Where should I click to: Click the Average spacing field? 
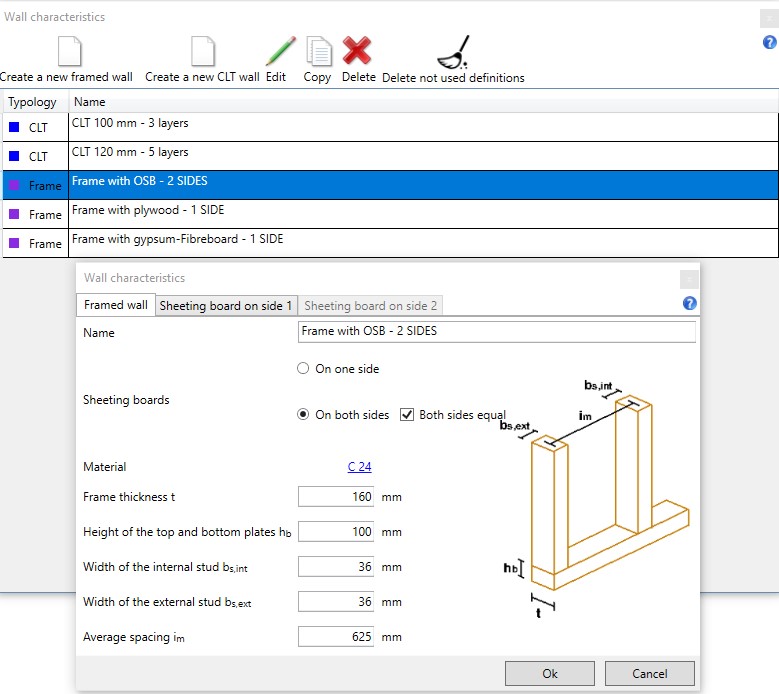click(x=336, y=636)
